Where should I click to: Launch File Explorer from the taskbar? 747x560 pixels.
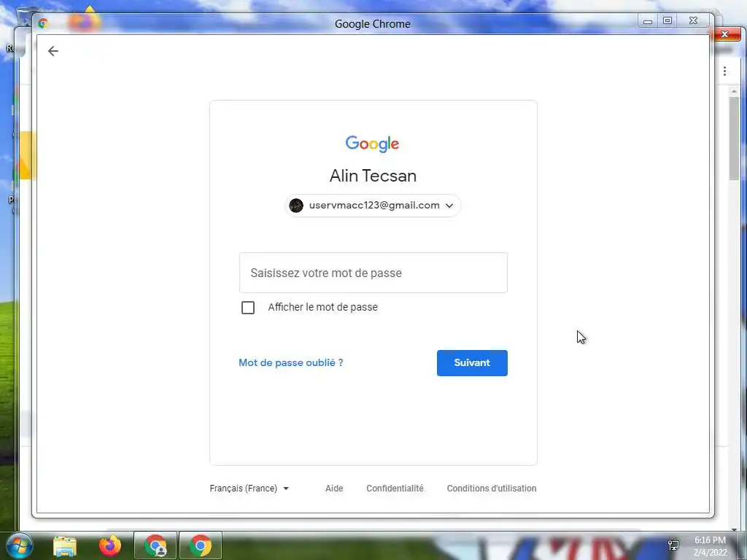pos(65,545)
